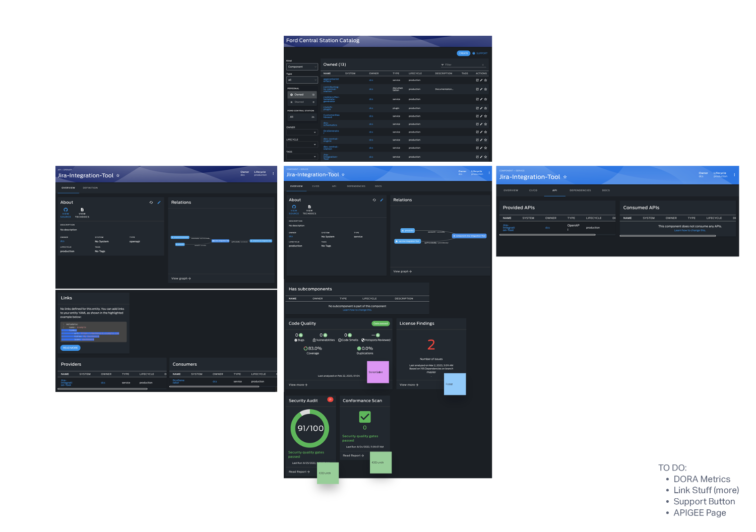Favorite Jira-Integration-Tool on Service overview page
756x532 pixels.
pos(343,175)
